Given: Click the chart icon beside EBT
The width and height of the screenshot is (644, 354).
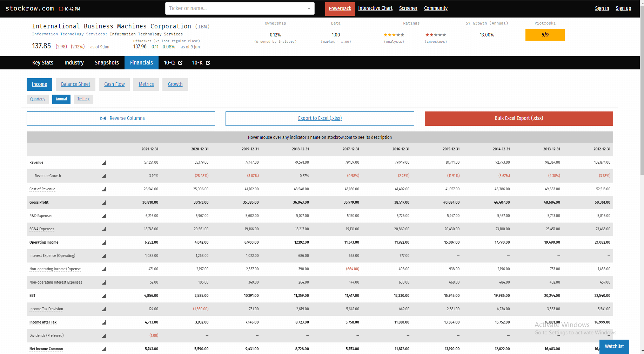Looking at the screenshot, I should tap(104, 296).
